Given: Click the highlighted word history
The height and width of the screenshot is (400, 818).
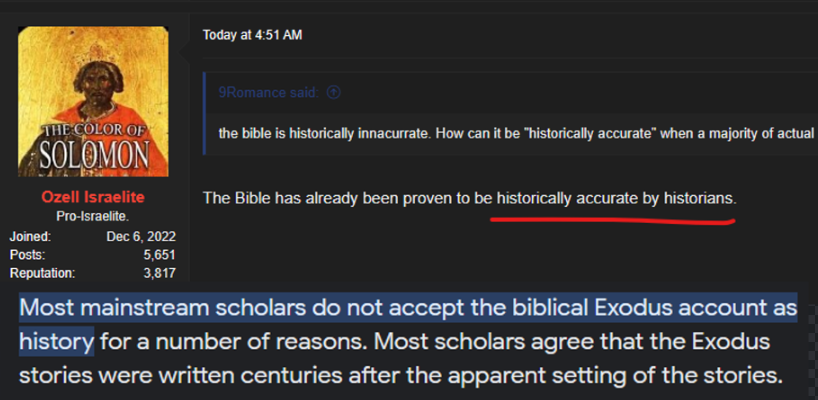Looking at the screenshot, I should [56, 342].
